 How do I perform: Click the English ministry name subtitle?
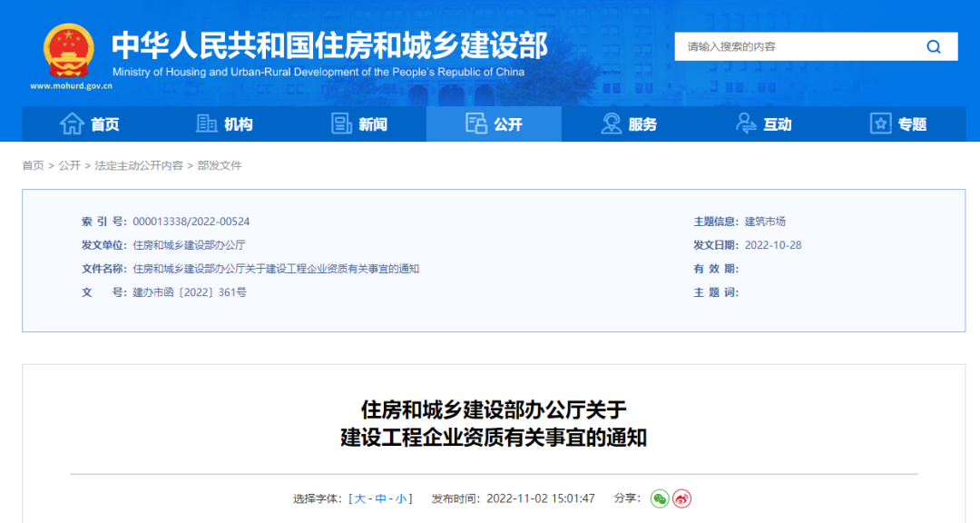(x=318, y=72)
